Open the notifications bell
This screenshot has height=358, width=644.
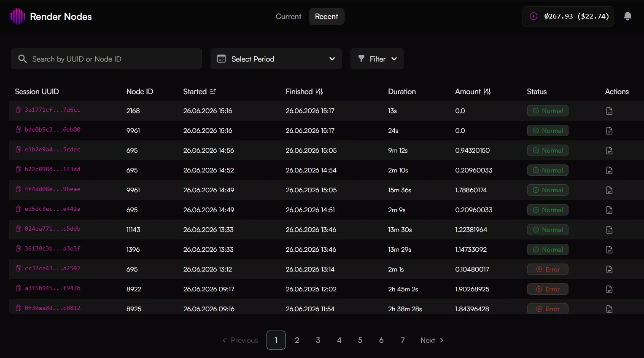coord(628,16)
